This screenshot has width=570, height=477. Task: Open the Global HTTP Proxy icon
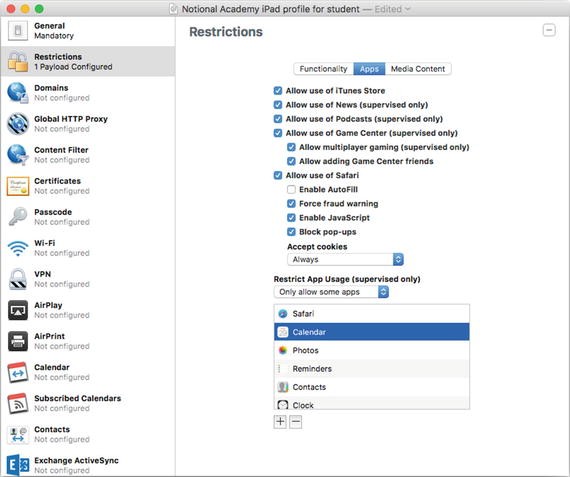tap(18, 124)
